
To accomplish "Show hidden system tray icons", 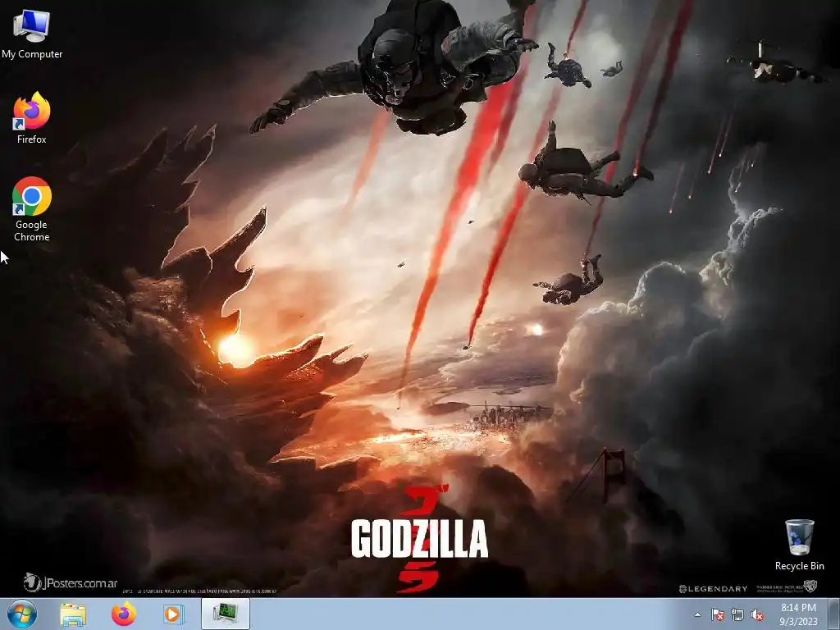I will pos(697,614).
